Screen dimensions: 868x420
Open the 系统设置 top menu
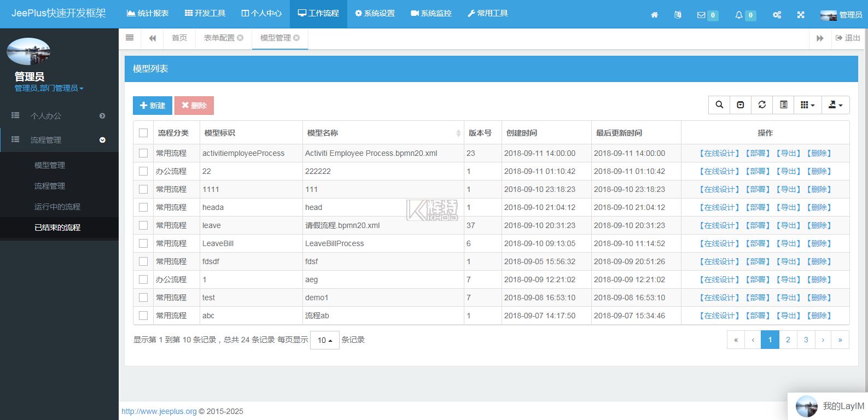375,13
